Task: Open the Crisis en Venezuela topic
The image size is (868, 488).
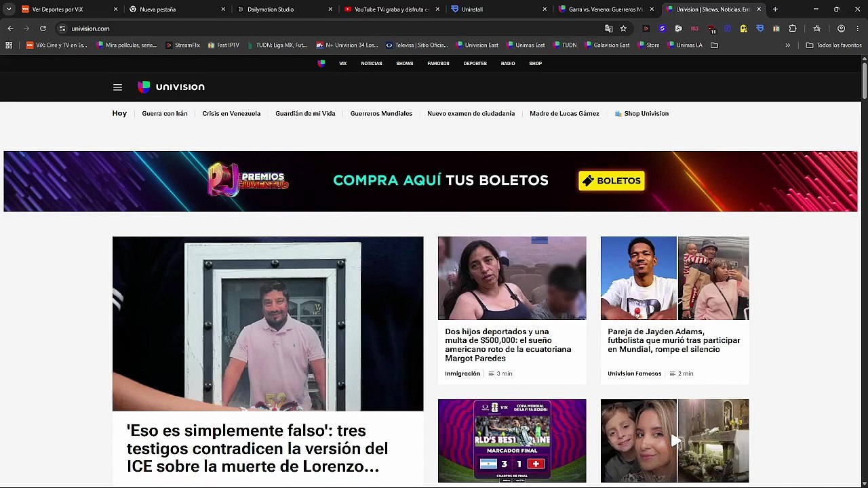Action: (231, 113)
